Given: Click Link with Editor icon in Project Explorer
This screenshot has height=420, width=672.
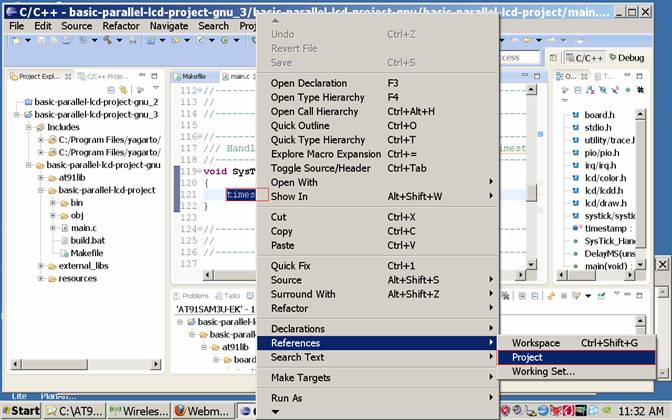Looking at the screenshot, I should click(x=123, y=90).
